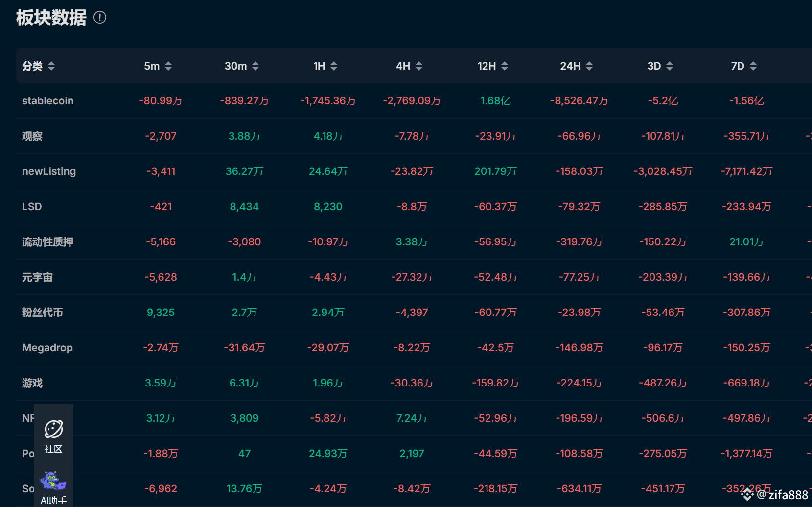The height and width of the screenshot is (507, 812).
Task: Select the 元宇宙 row name
Action: 37,277
